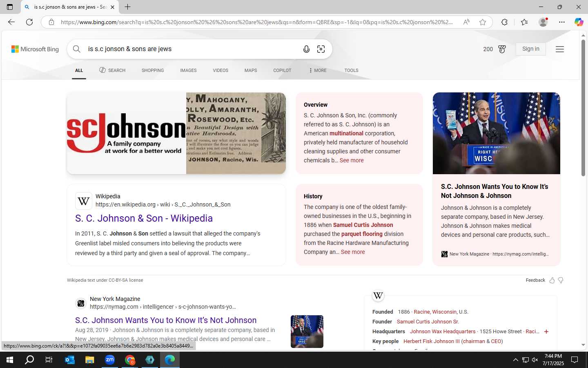Refresh the current page
588x368 pixels.
(x=29, y=22)
